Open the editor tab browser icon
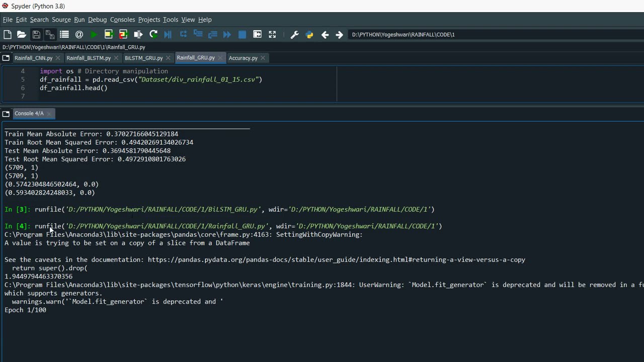This screenshot has width=644, height=362. click(x=6, y=58)
